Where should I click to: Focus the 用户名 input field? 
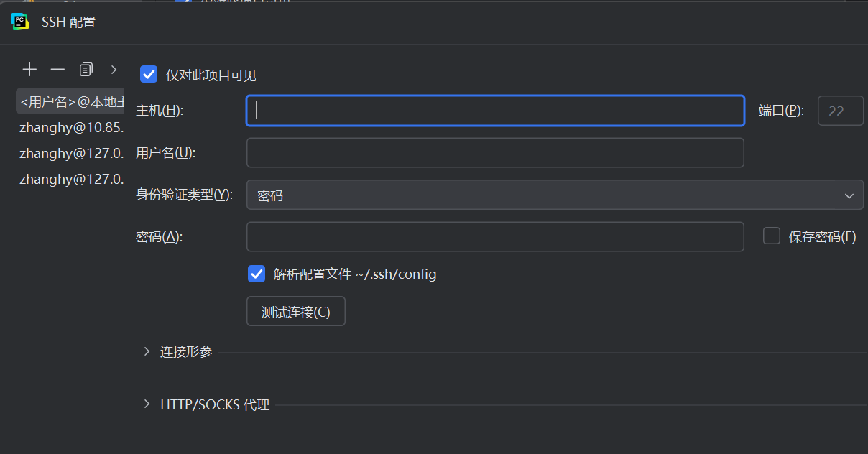495,153
